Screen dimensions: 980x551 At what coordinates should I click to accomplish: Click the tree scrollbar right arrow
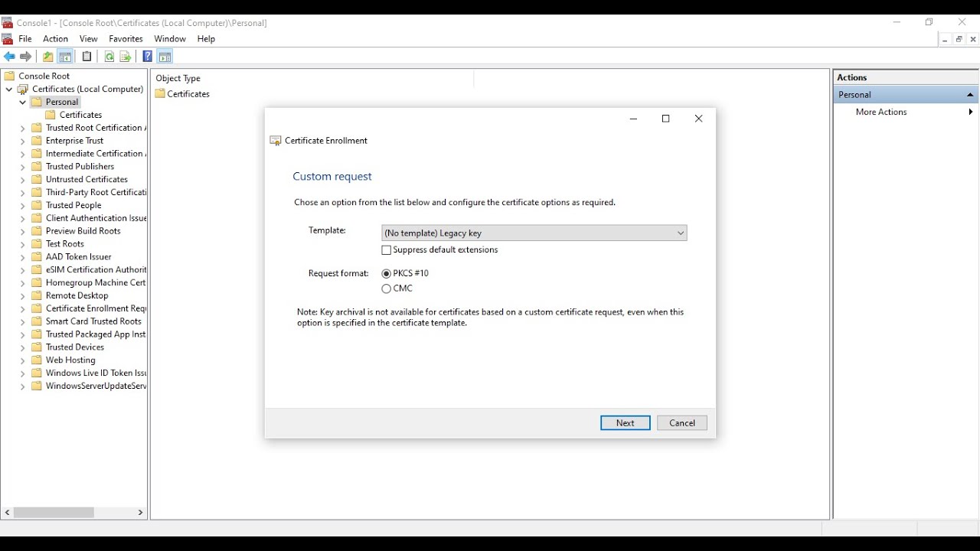coord(140,513)
